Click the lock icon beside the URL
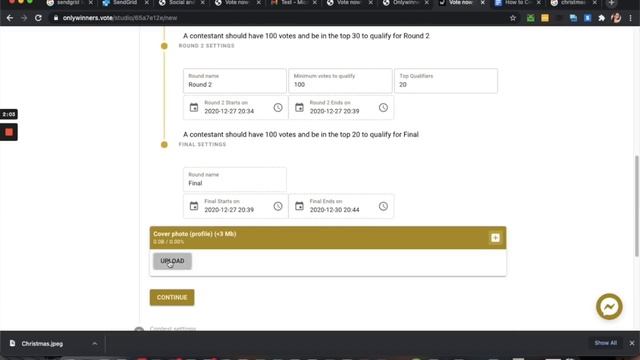Image resolution: width=640 pixels, height=360 pixels. (x=56, y=18)
